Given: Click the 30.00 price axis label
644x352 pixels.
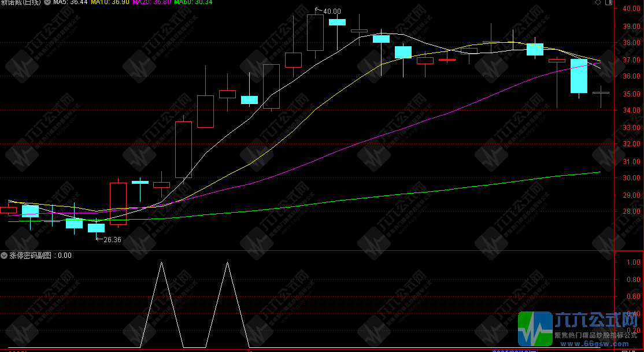Looking at the screenshot, I should point(630,178).
